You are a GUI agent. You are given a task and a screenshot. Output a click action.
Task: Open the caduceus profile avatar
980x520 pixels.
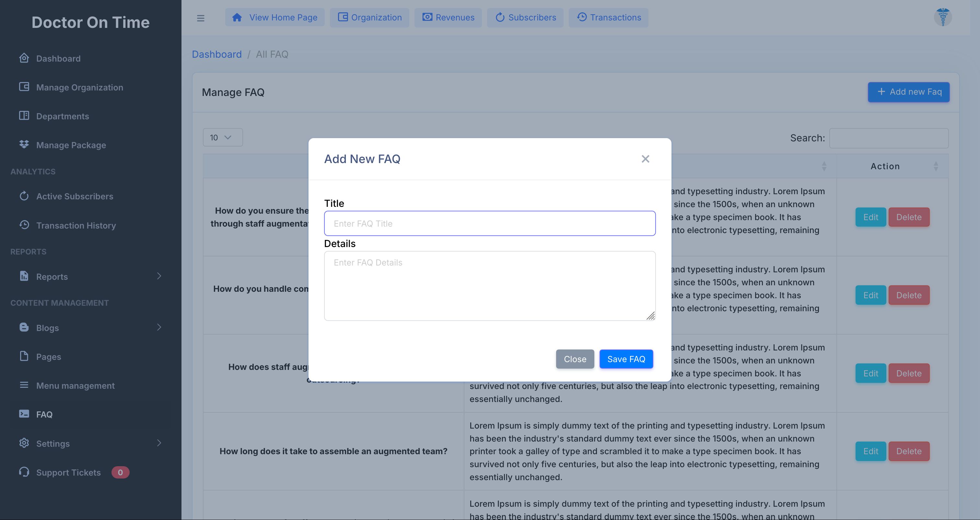pos(943,17)
